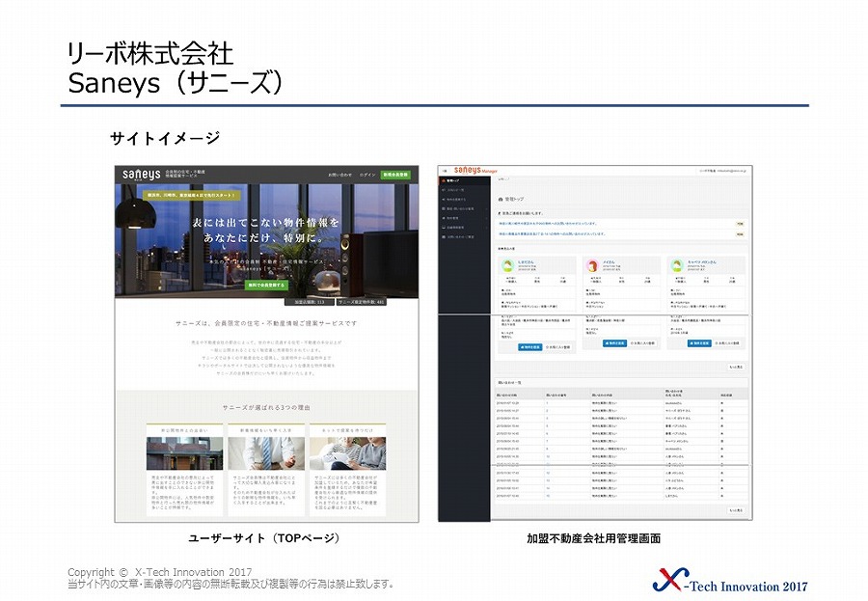The width and height of the screenshot is (868, 601).
Task: Open the businessman photo reason card thumbnail
Action: (x=266, y=453)
